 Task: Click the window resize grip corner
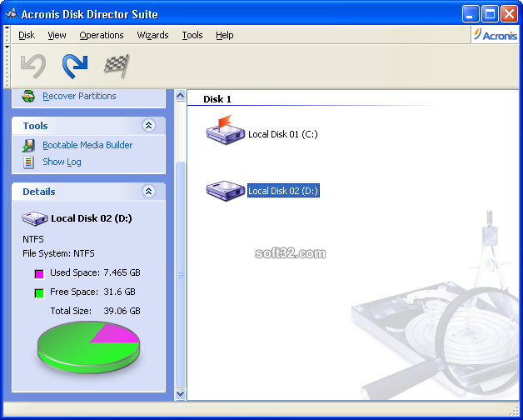tap(514, 410)
